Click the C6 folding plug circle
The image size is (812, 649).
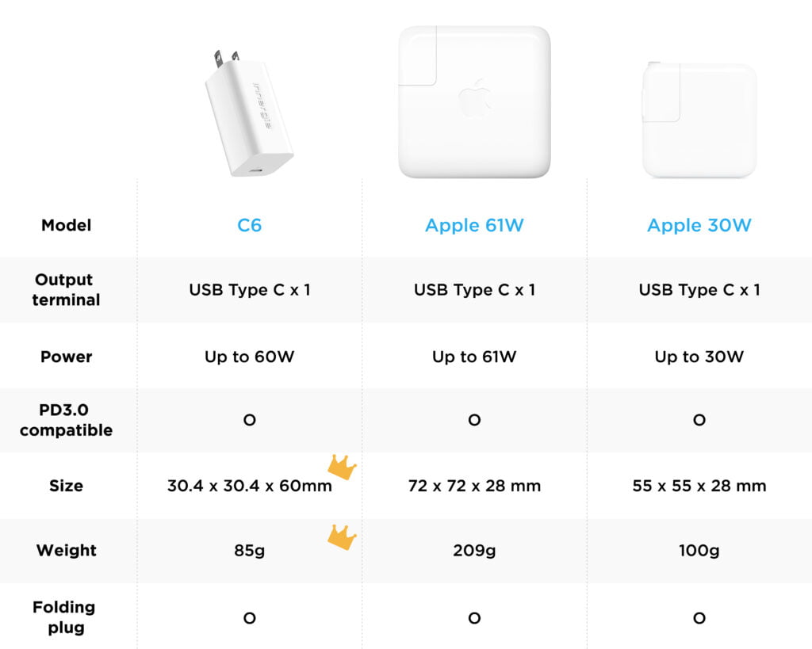(x=249, y=618)
